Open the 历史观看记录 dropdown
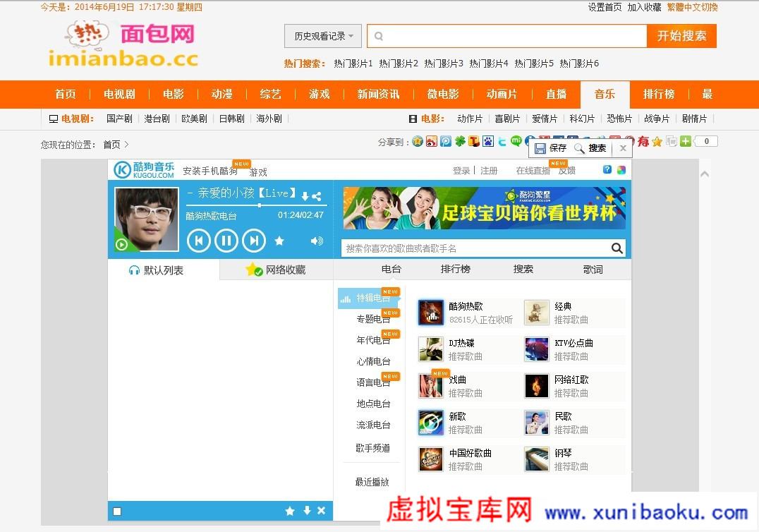 [x=323, y=36]
